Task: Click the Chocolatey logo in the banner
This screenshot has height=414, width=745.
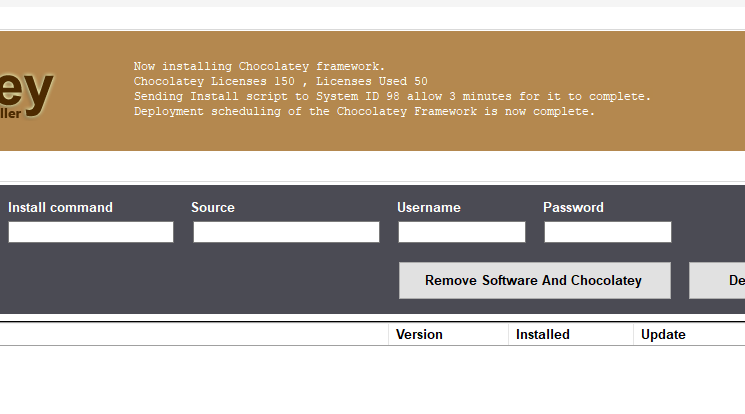Action: click(26, 92)
